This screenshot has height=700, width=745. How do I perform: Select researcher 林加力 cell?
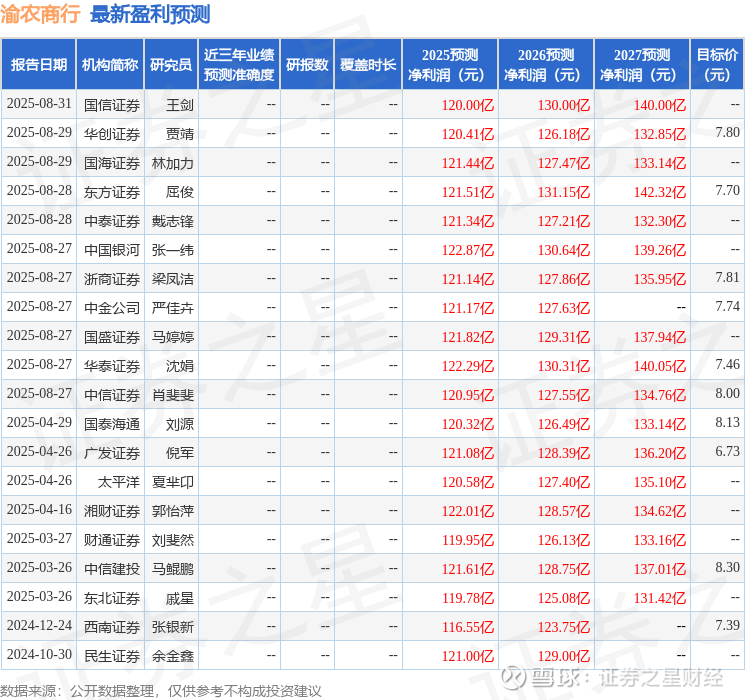click(172, 163)
